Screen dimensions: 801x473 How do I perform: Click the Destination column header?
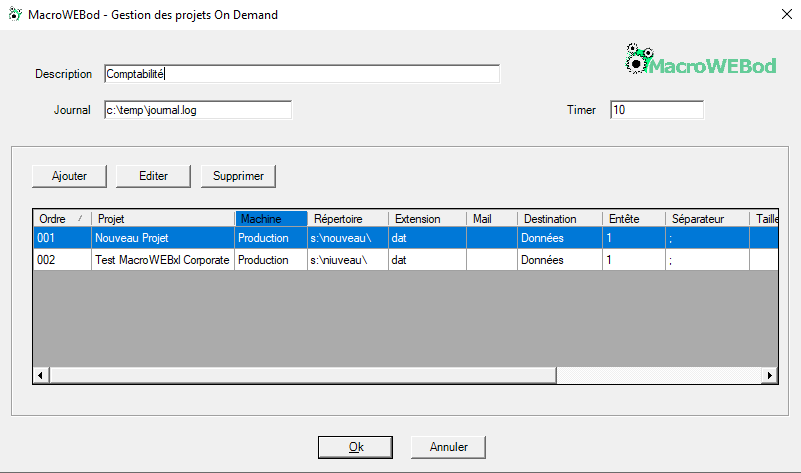pos(559,219)
